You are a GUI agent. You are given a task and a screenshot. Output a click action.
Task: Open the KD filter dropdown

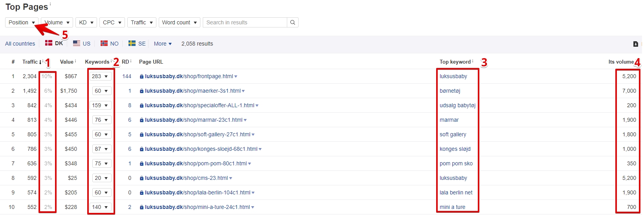86,22
